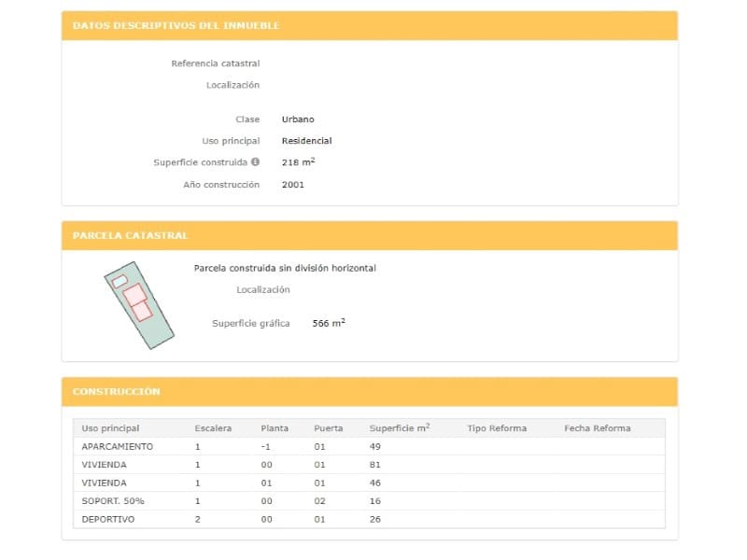Click 'Parcela construida sin división horizontal' text

[285, 268]
